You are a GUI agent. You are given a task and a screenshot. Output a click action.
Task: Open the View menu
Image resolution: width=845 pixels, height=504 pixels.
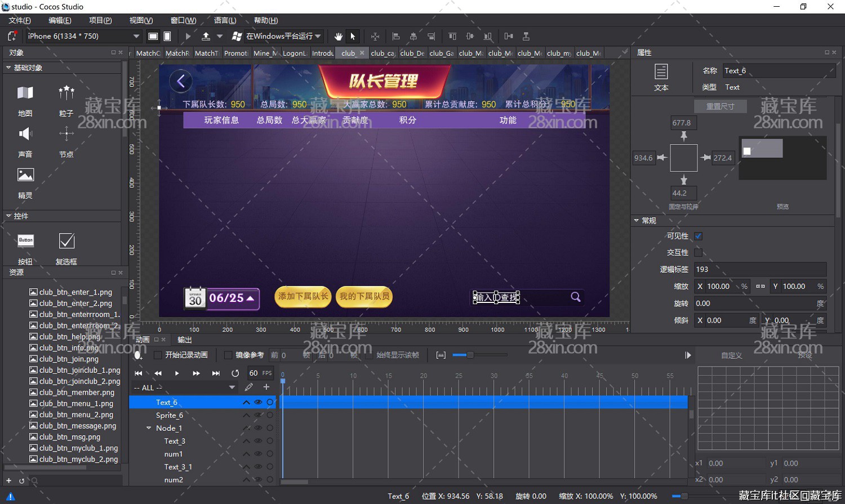click(141, 20)
